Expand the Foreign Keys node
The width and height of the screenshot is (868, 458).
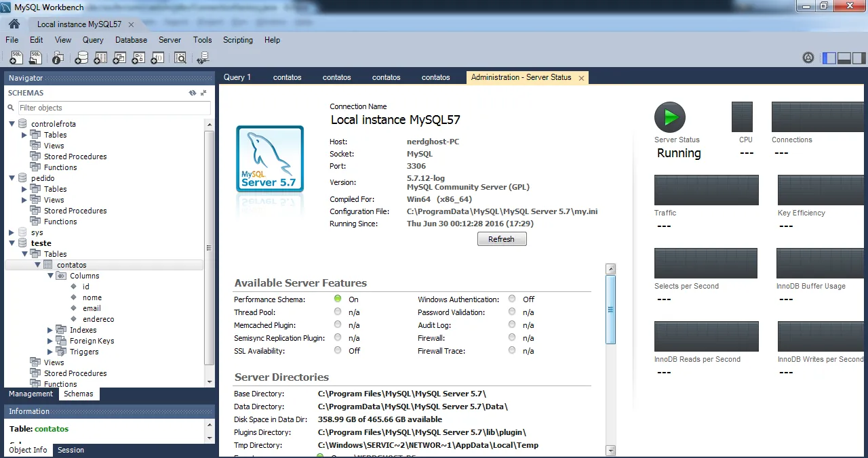point(50,341)
